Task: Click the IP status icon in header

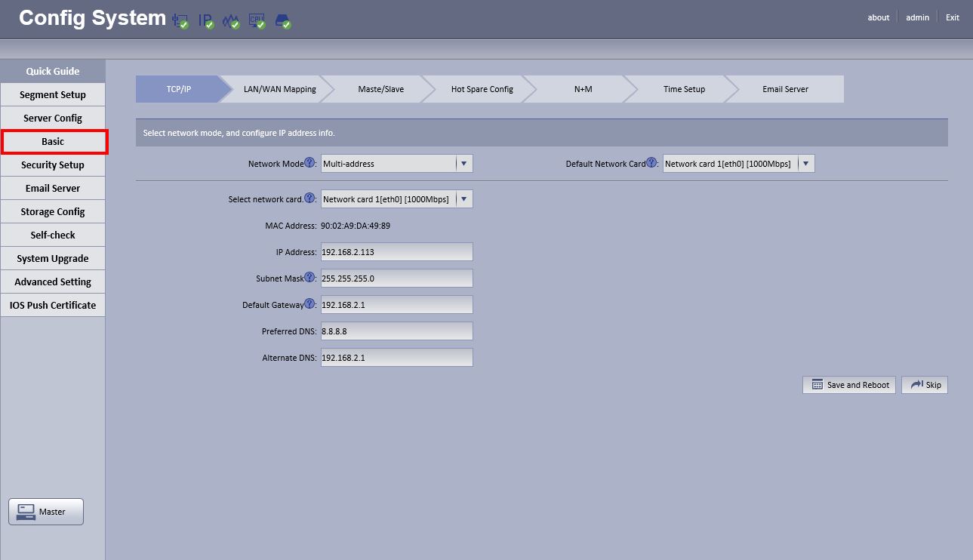Action: tap(206, 20)
